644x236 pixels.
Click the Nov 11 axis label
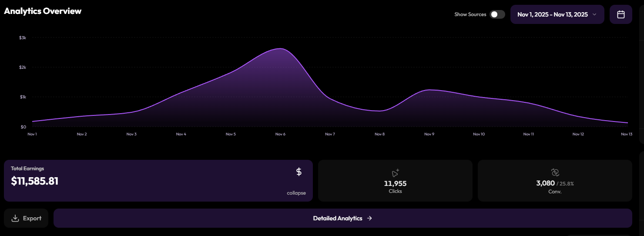pos(529,134)
